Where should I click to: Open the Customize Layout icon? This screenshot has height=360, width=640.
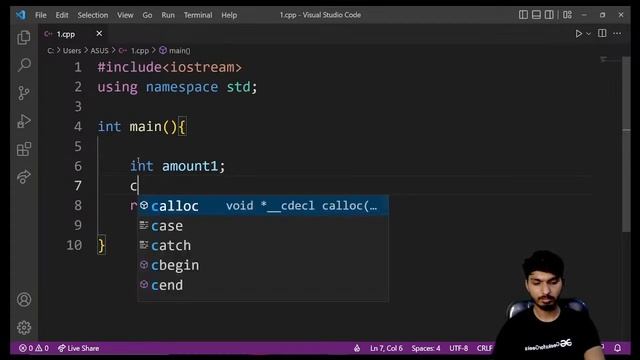click(x=567, y=15)
